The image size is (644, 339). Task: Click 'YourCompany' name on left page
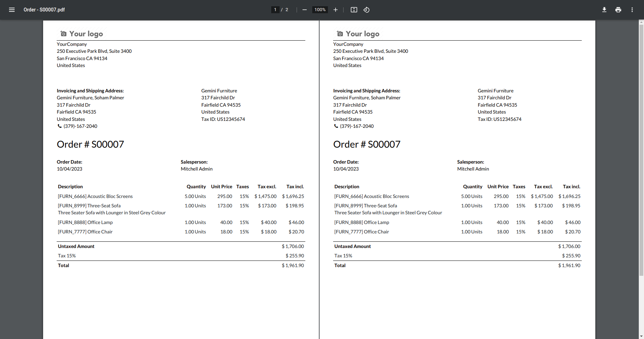pos(72,44)
